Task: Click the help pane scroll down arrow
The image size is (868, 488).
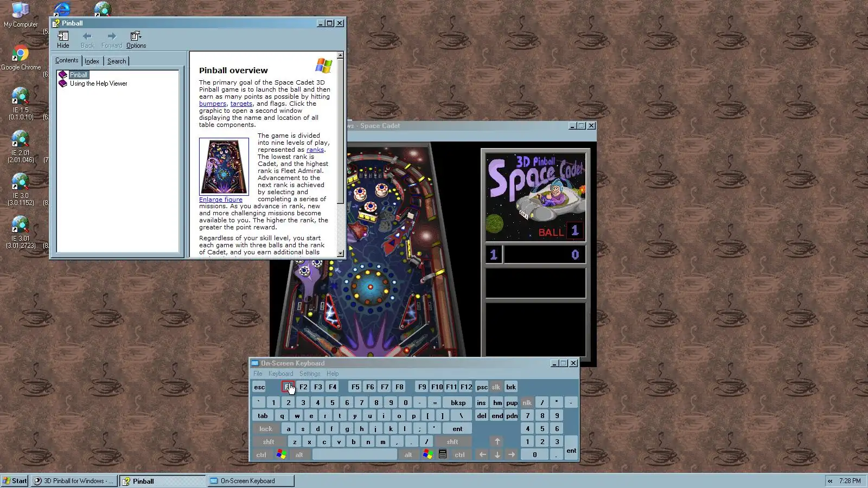Action: [x=340, y=253]
